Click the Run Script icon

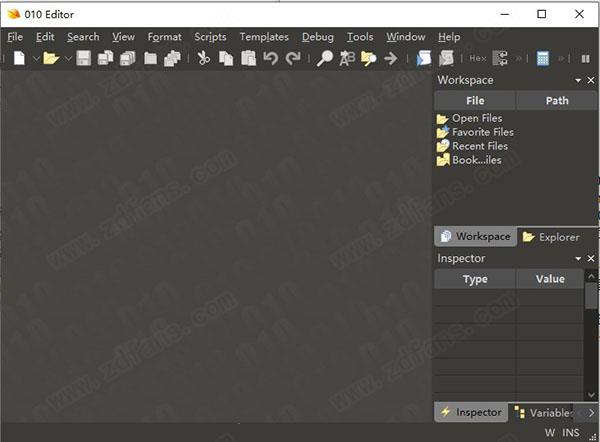[x=424, y=58]
